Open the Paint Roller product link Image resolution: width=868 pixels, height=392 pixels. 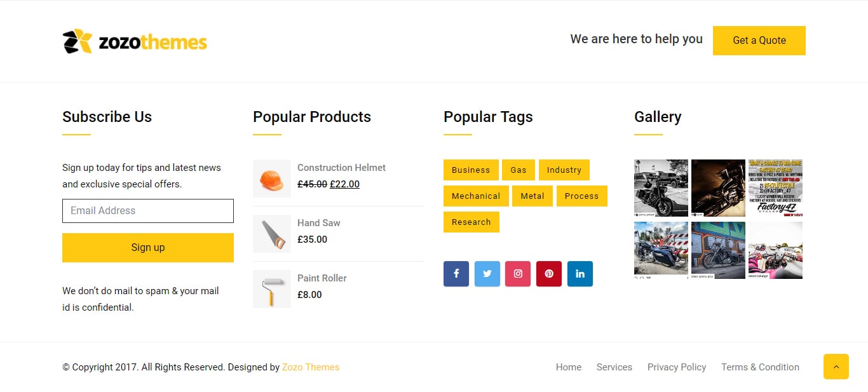click(x=322, y=278)
